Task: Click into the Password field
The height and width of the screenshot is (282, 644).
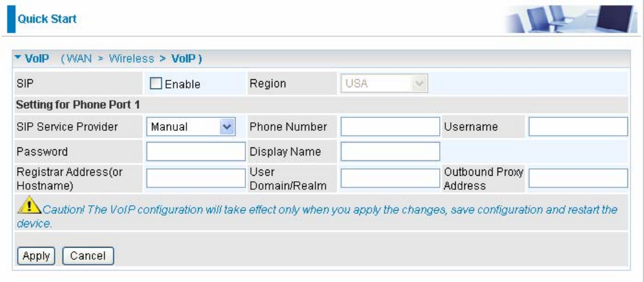Action: pyautogui.click(x=196, y=152)
